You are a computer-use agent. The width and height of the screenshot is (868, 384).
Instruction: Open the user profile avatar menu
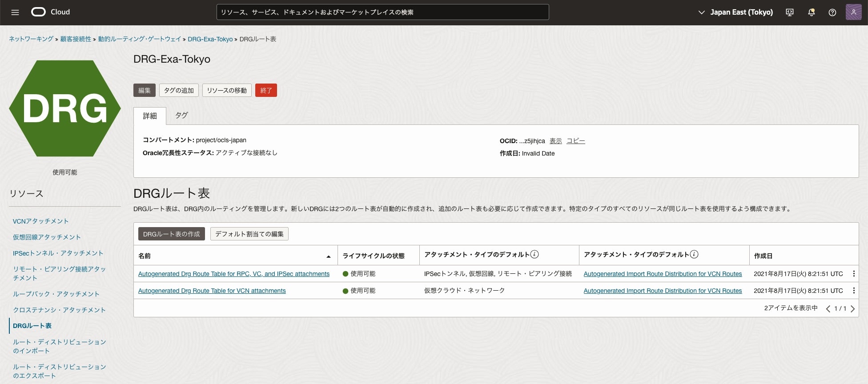tap(853, 12)
